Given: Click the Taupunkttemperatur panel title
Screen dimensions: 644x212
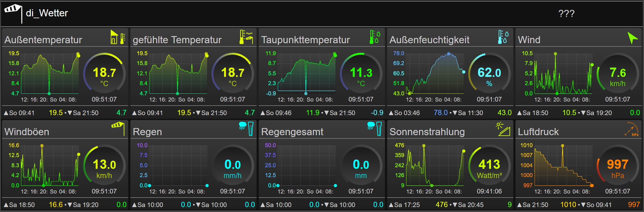Looking at the screenshot, I should pyautogui.click(x=305, y=40).
